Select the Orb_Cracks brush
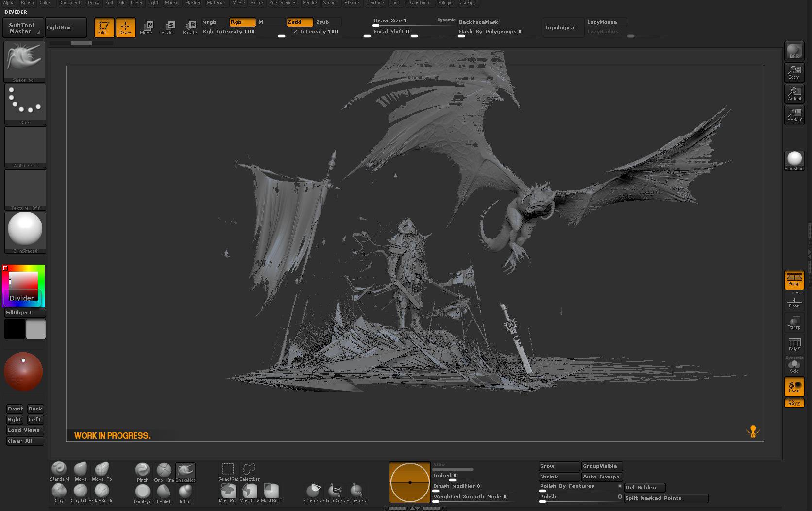 (164, 472)
